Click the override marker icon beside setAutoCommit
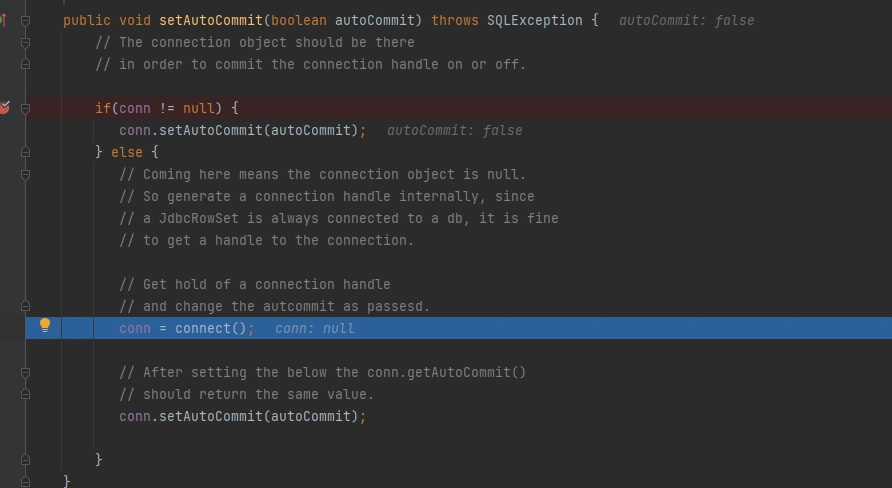 [x=4, y=20]
